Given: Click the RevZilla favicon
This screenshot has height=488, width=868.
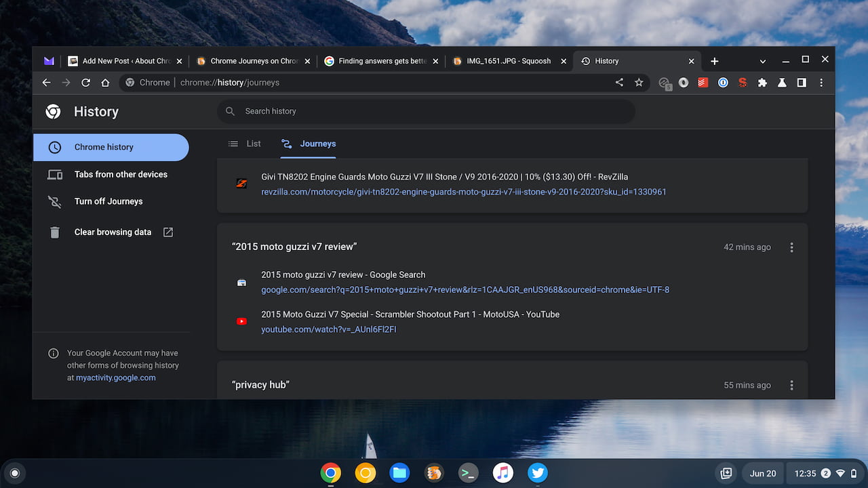Looking at the screenshot, I should (241, 184).
